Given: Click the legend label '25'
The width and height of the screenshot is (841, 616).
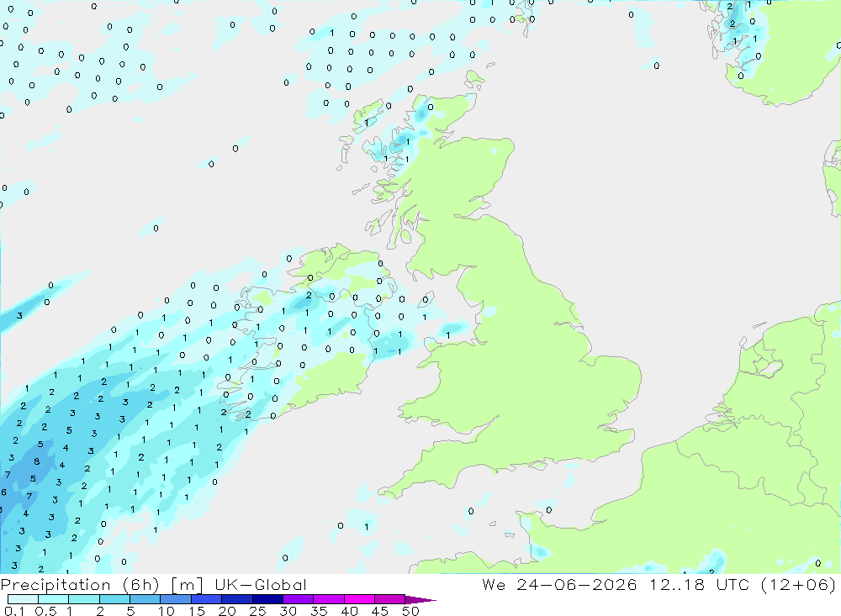Looking at the screenshot, I should 257,611.
